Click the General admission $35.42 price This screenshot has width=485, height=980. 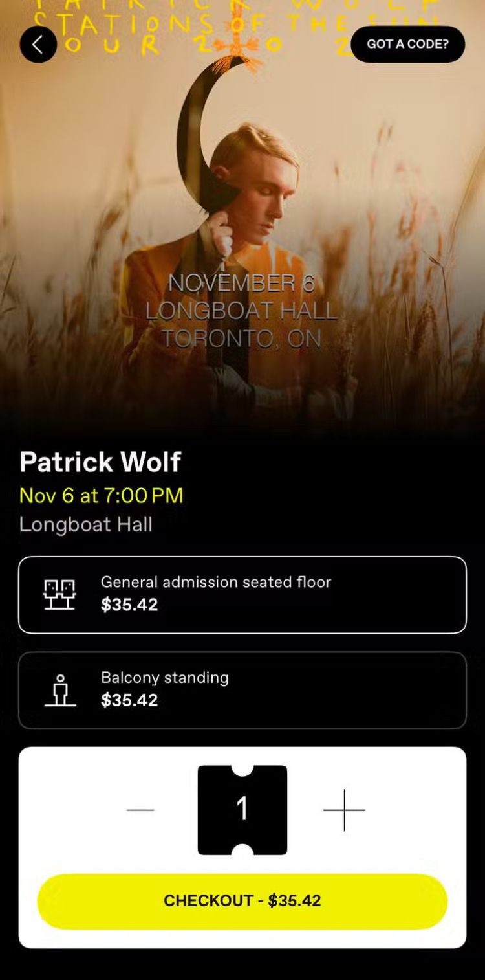pos(129,605)
